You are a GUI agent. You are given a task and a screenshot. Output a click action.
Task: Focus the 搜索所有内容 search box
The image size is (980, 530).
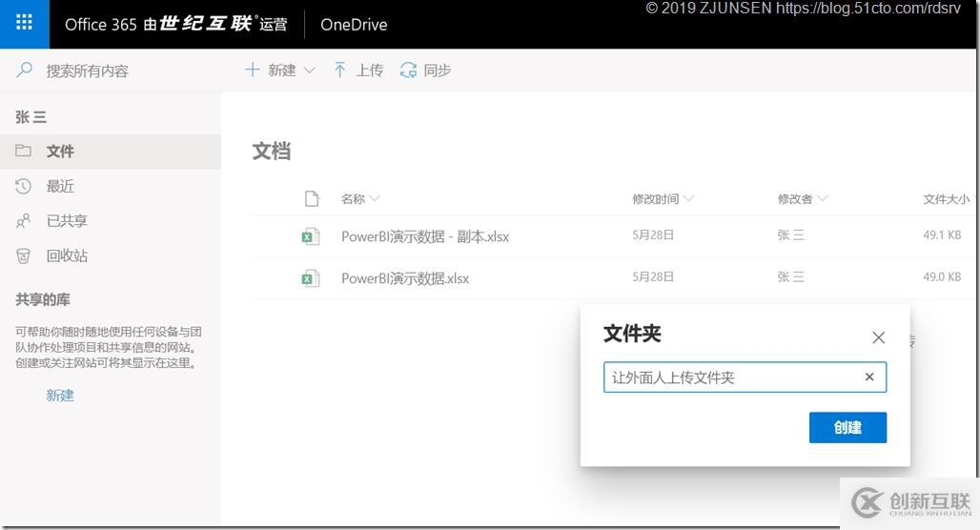pos(88,71)
